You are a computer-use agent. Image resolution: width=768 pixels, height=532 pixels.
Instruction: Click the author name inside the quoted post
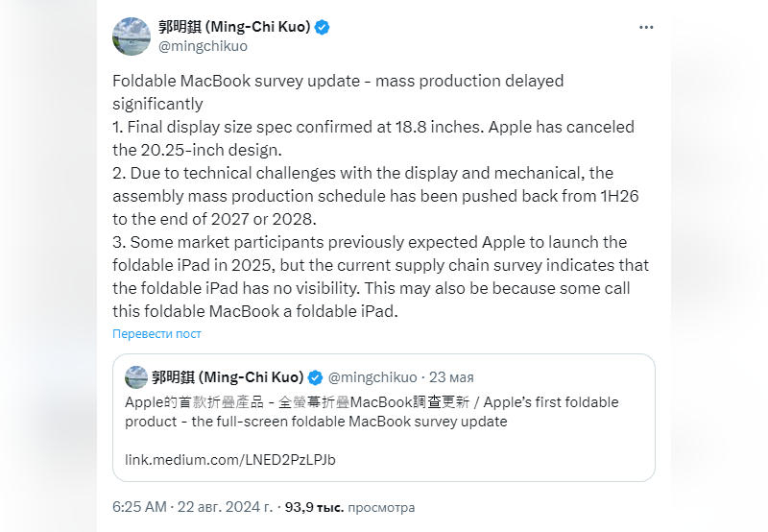coord(228,376)
